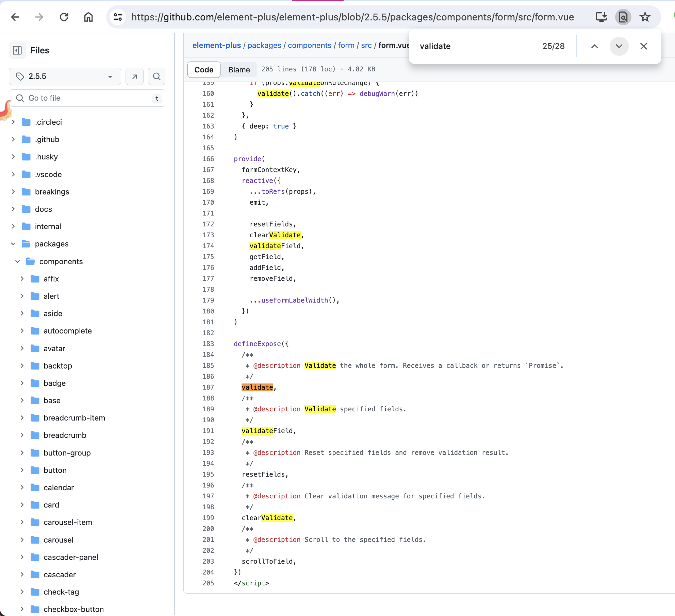Open file in new window via arrow icon

point(134,76)
